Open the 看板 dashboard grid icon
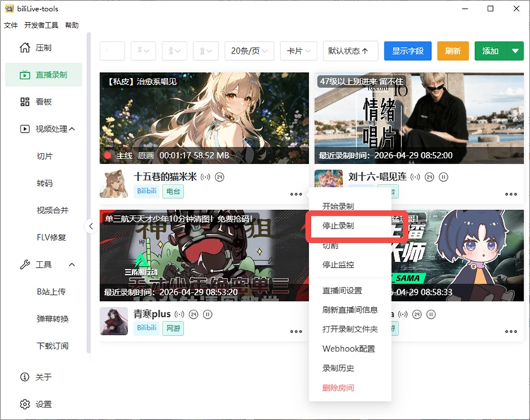The width and height of the screenshot is (530, 420). tap(25, 102)
